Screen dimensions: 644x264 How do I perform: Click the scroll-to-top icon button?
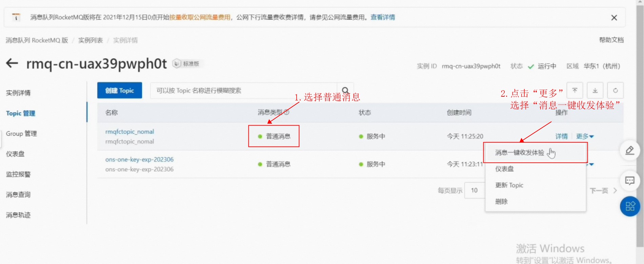(x=575, y=90)
